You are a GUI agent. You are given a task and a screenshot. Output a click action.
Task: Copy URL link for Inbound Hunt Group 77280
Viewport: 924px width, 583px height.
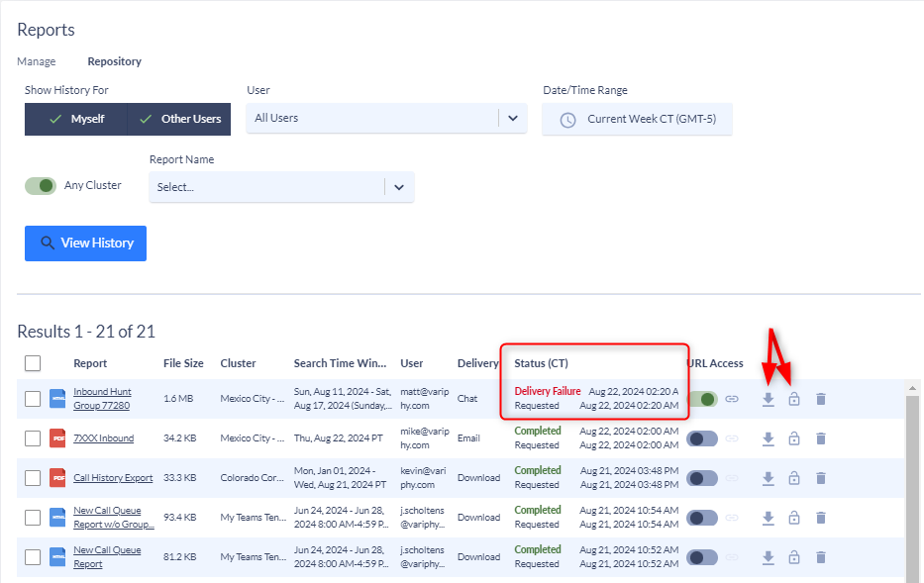pos(732,399)
